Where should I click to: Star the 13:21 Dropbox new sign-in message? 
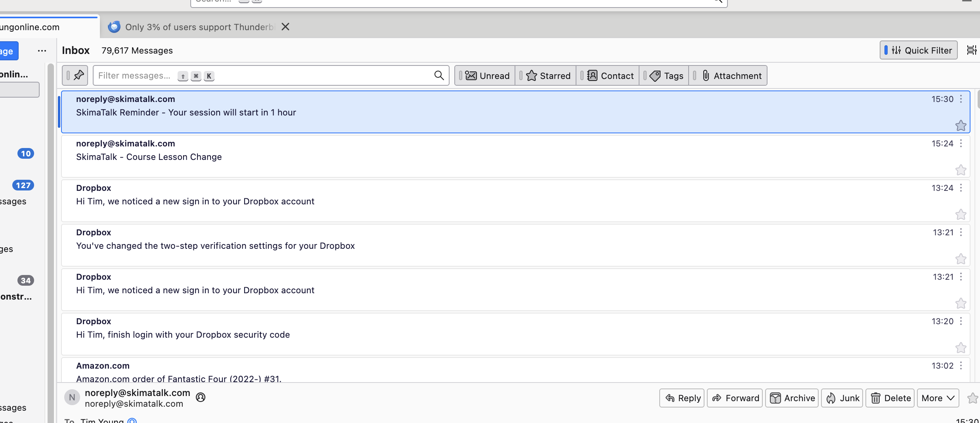(x=961, y=304)
